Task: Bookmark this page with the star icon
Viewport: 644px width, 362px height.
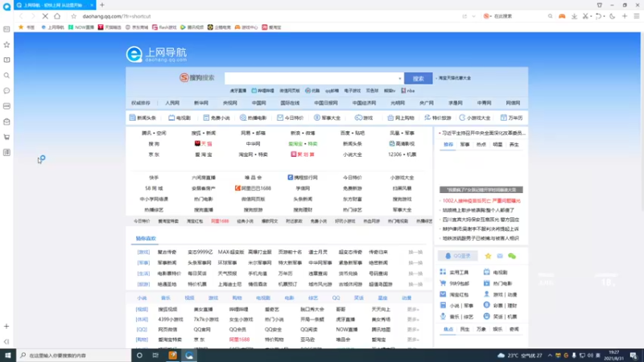Action: tap(73, 16)
